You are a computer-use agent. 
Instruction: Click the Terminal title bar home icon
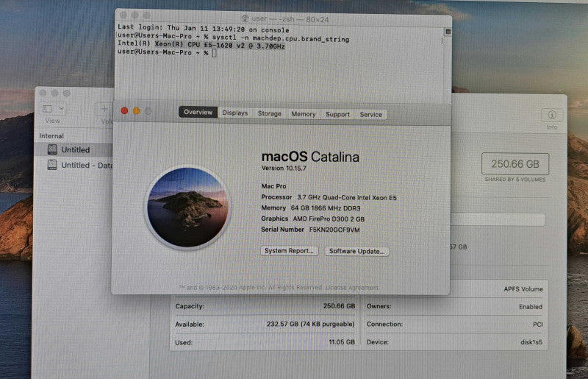coord(245,18)
